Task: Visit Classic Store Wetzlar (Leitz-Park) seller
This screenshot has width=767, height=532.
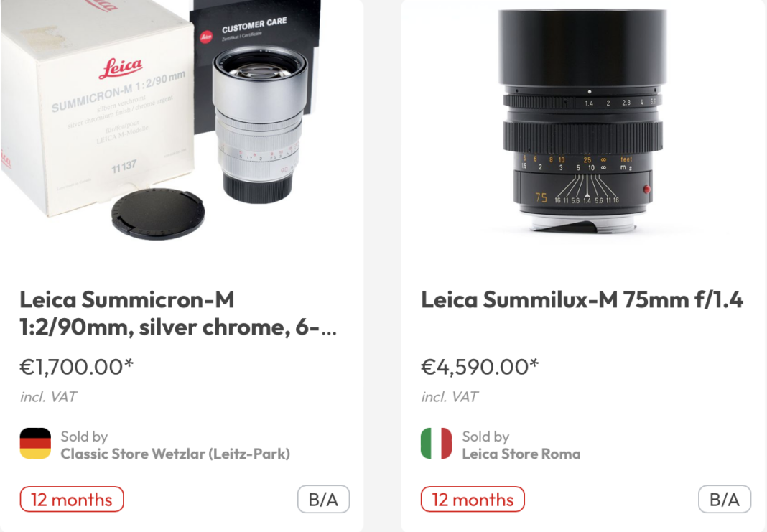Action: (175, 454)
